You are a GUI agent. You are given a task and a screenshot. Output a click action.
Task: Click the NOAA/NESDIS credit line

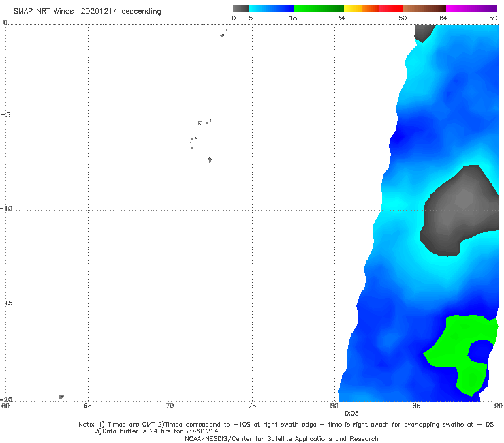pos(281,439)
